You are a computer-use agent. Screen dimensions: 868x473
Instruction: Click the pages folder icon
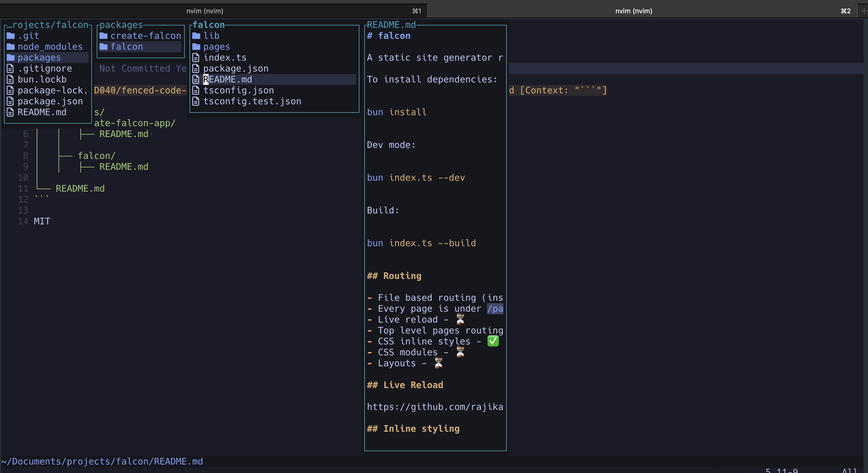click(196, 46)
